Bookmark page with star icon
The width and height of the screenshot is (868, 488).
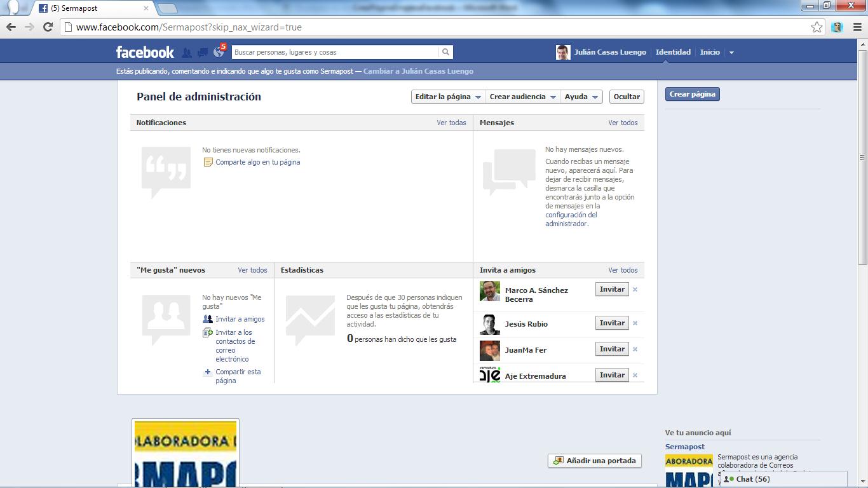(x=817, y=27)
